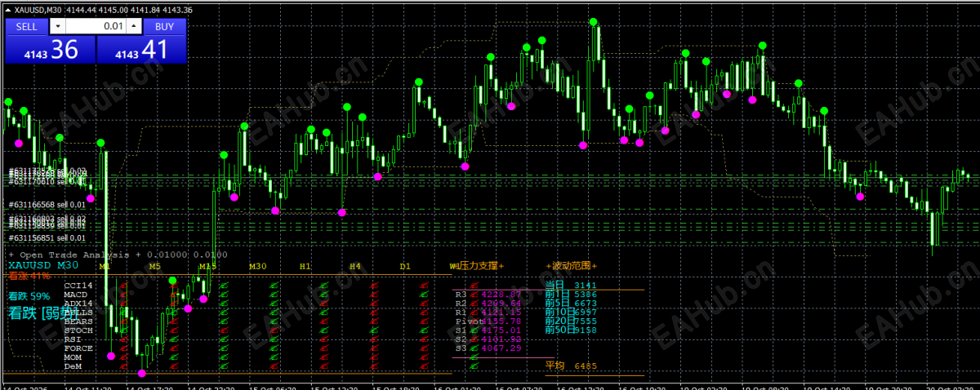Image resolution: width=980 pixels, height=390 pixels.
Task: Click the FORCE indicator row label
Action: [78, 348]
